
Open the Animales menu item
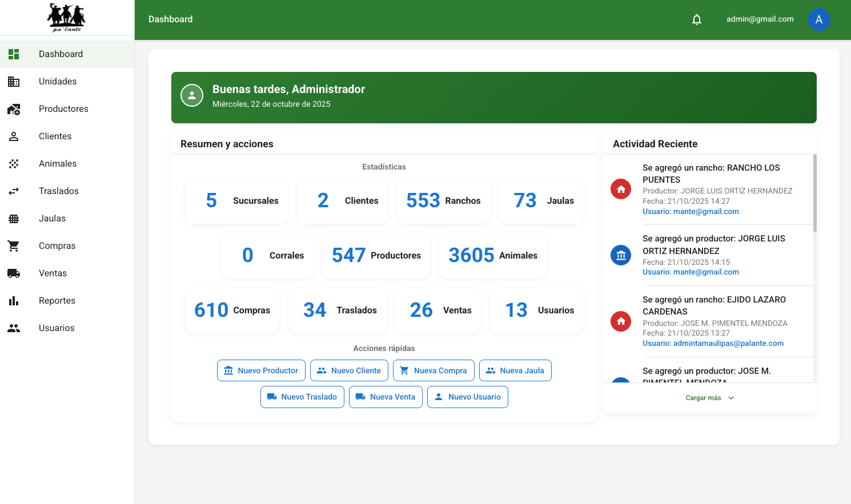pyautogui.click(x=58, y=164)
